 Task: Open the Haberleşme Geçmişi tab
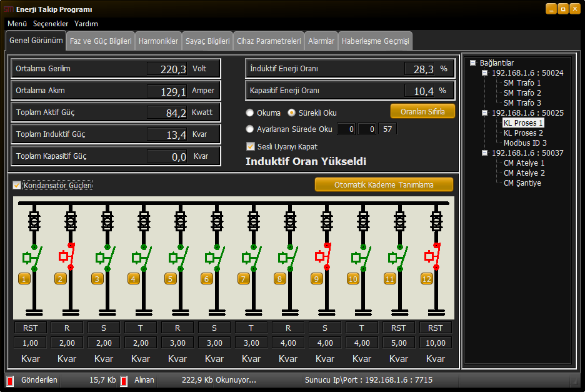tap(376, 41)
